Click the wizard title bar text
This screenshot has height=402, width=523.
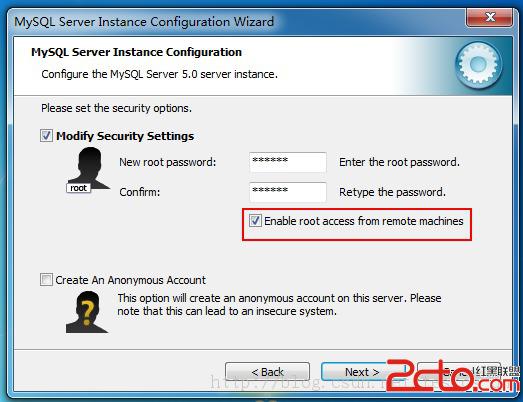144,22
